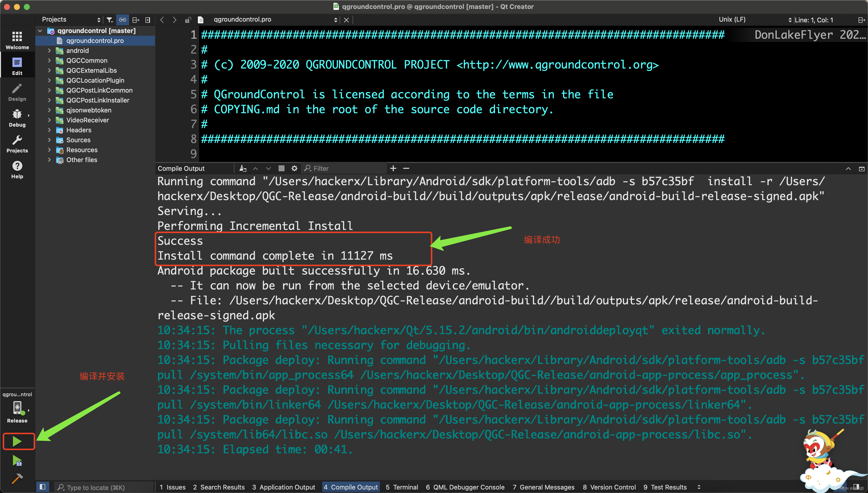Build project with the hammer icon

pos(17,478)
